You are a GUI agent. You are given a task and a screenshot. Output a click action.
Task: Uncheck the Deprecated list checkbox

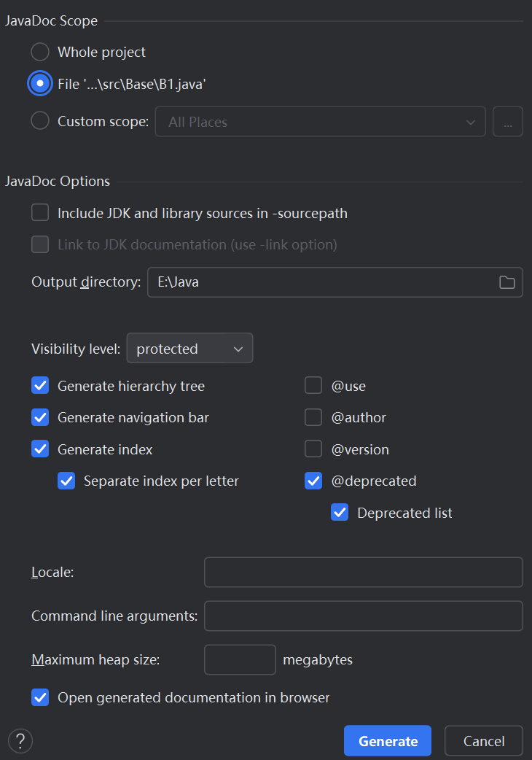pos(340,513)
